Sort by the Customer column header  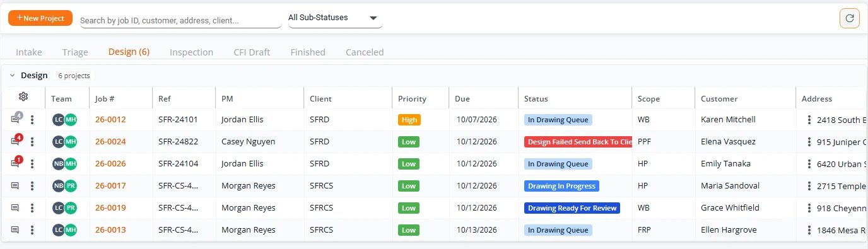(719, 99)
